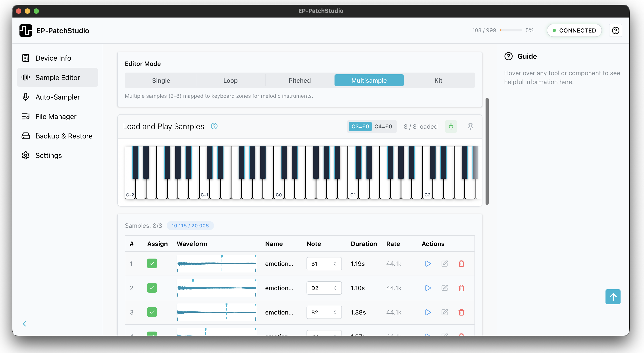Toggle the Assign checkbox for sample 3
The width and height of the screenshot is (644, 353).
pyautogui.click(x=152, y=312)
